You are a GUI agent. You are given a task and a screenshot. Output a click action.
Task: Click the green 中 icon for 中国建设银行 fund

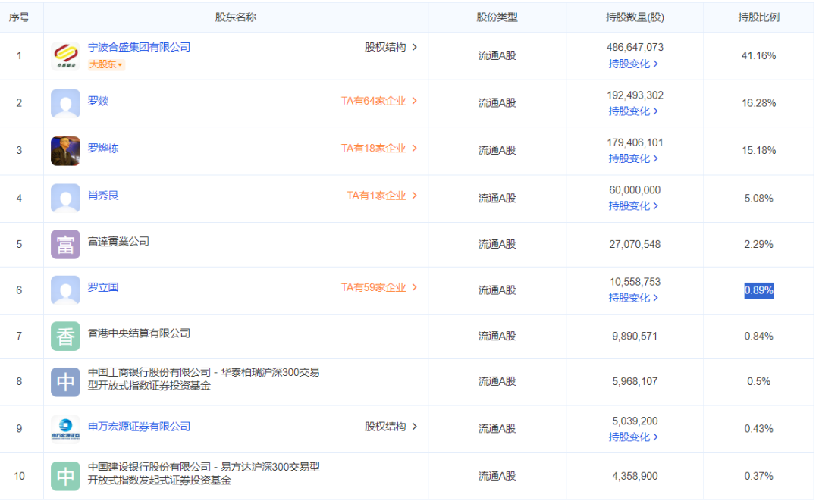click(x=65, y=475)
